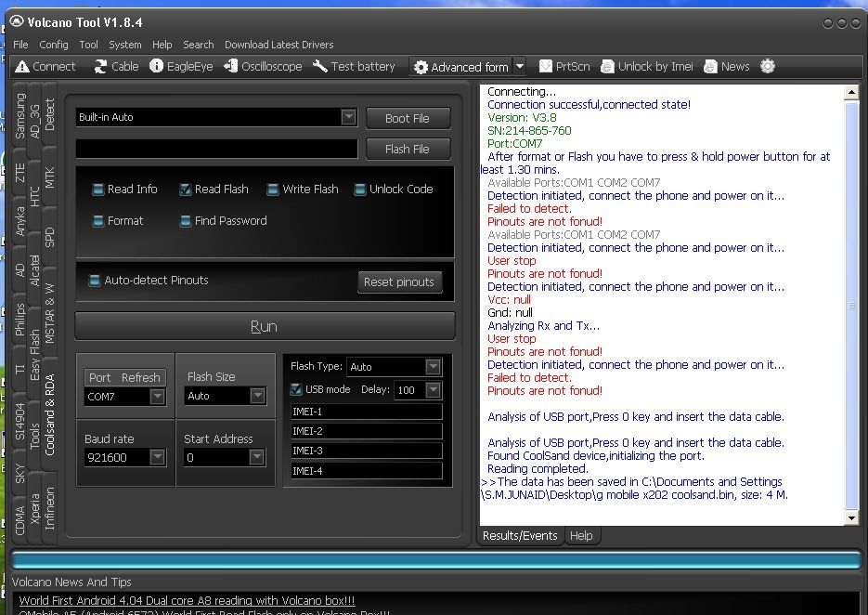Open the Help menu in menu bar
Screen dimensions: 868x615
pos(162,45)
